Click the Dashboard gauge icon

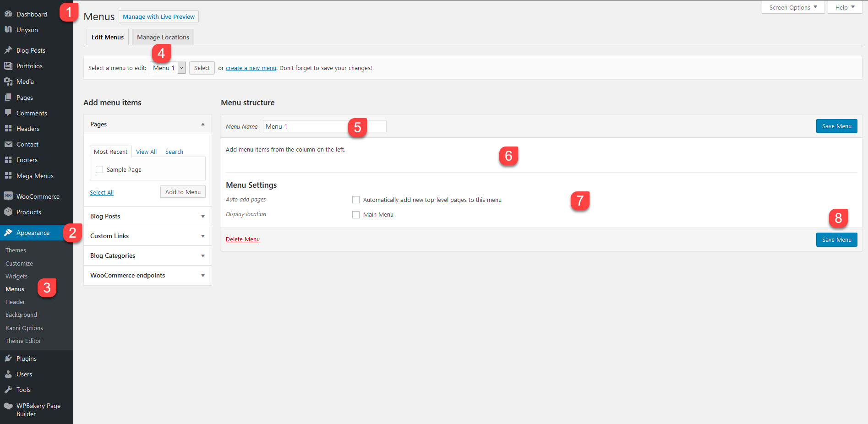point(8,14)
